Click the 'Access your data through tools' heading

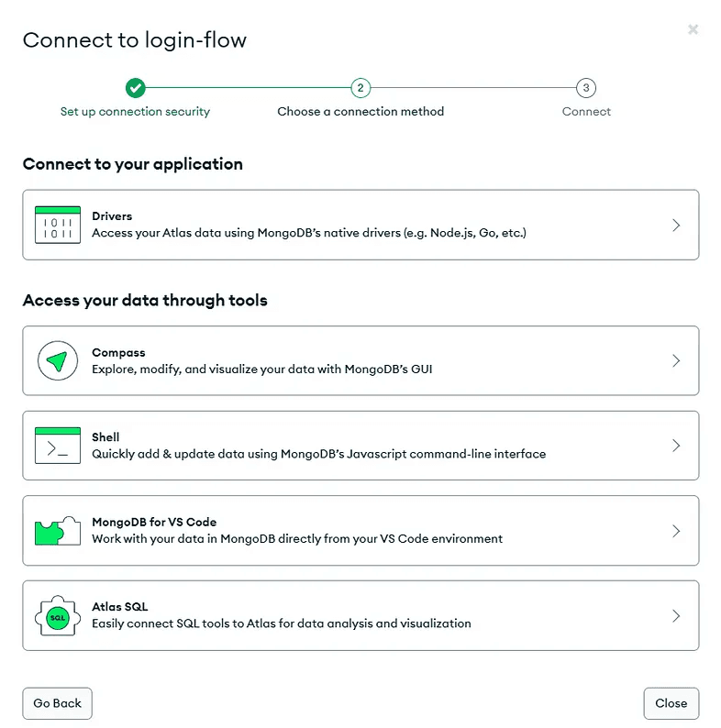(x=145, y=301)
